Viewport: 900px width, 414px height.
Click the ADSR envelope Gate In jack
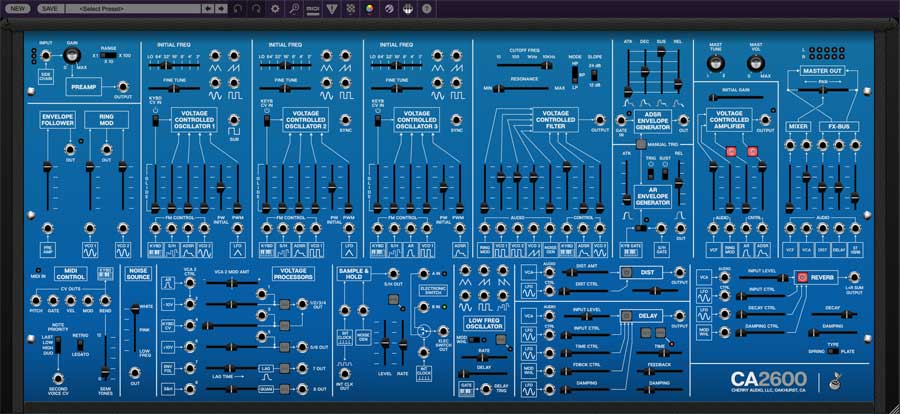point(620,120)
